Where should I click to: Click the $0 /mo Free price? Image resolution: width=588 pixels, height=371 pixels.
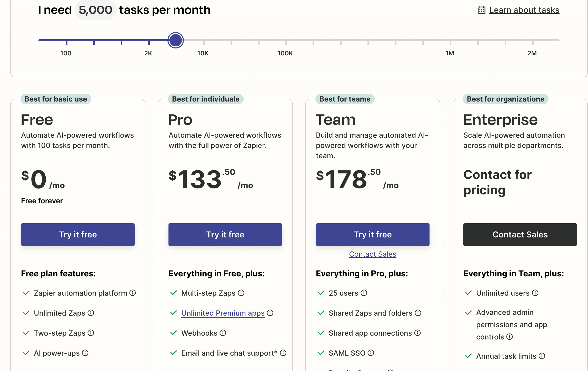[x=43, y=179]
